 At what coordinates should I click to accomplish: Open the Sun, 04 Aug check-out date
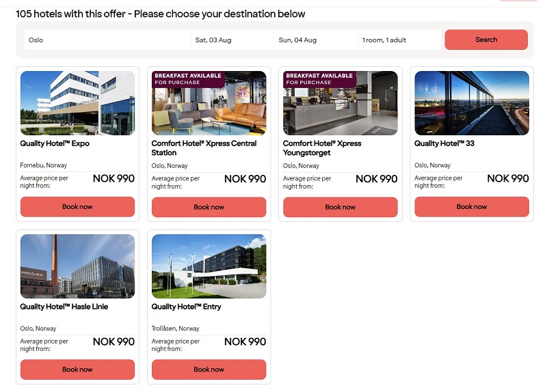tap(316, 40)
